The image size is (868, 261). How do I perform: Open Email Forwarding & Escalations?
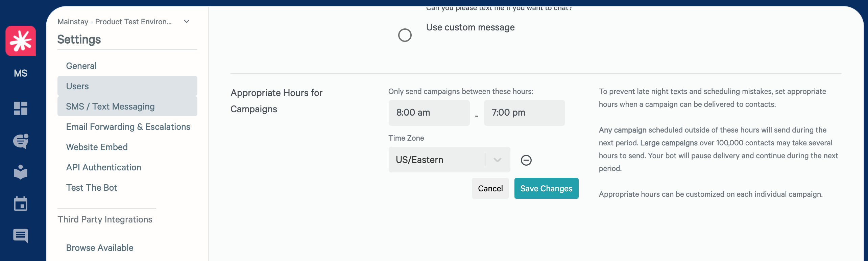coord(127,127)
